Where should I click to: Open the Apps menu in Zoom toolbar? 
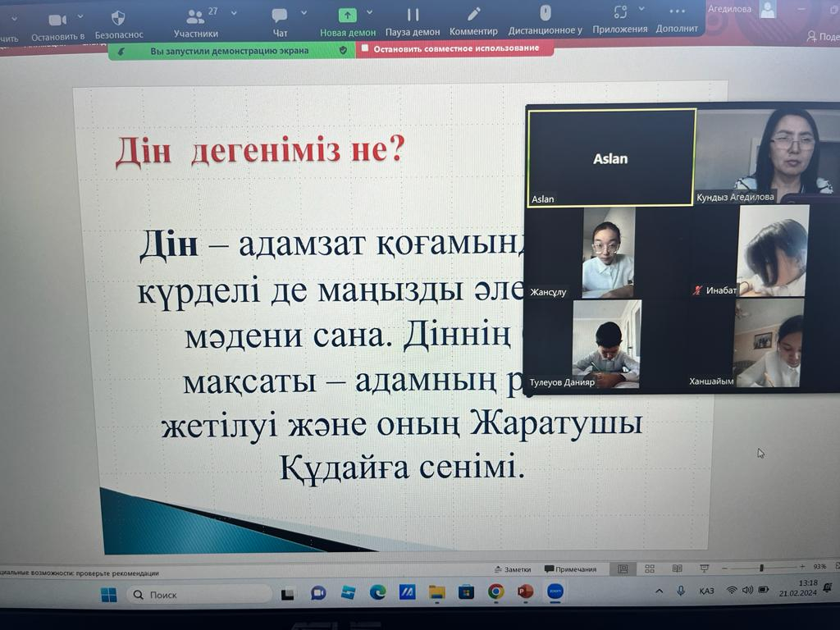tap(620, 11)
